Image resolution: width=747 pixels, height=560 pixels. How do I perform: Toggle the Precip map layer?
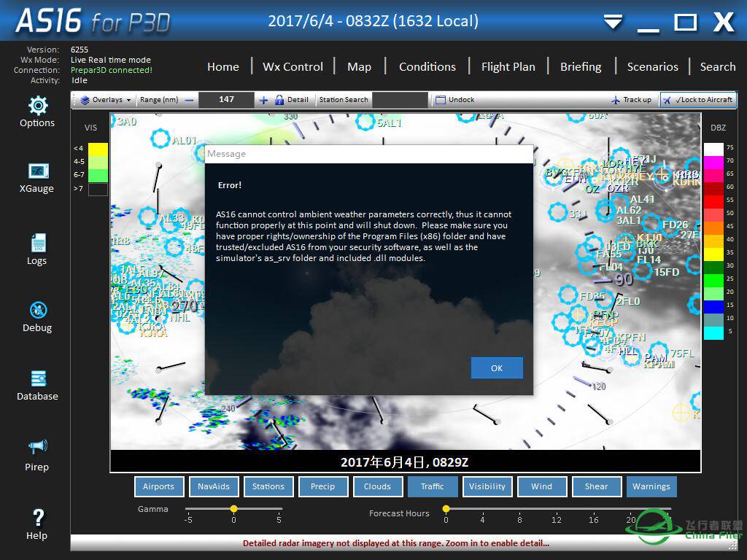coord(323,486)
